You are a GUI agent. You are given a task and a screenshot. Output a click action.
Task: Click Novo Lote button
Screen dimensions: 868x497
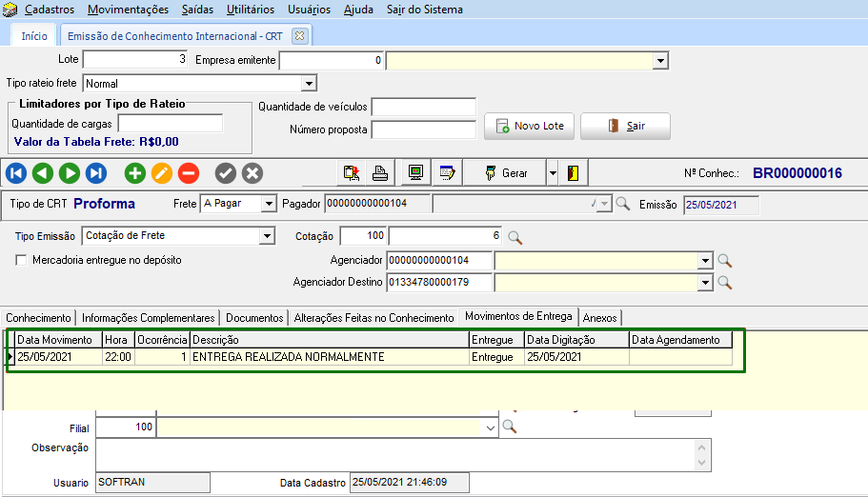(x=529, y=127)
